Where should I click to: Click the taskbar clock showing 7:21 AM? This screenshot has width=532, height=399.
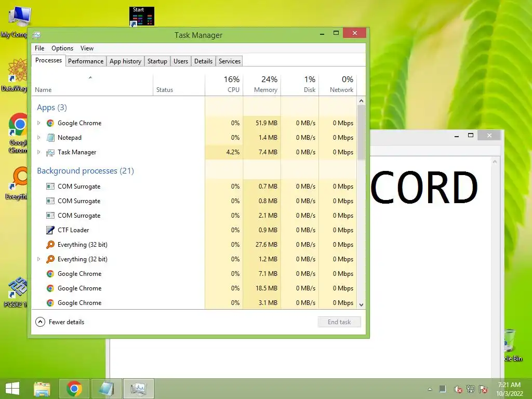(x=509, y=389)
